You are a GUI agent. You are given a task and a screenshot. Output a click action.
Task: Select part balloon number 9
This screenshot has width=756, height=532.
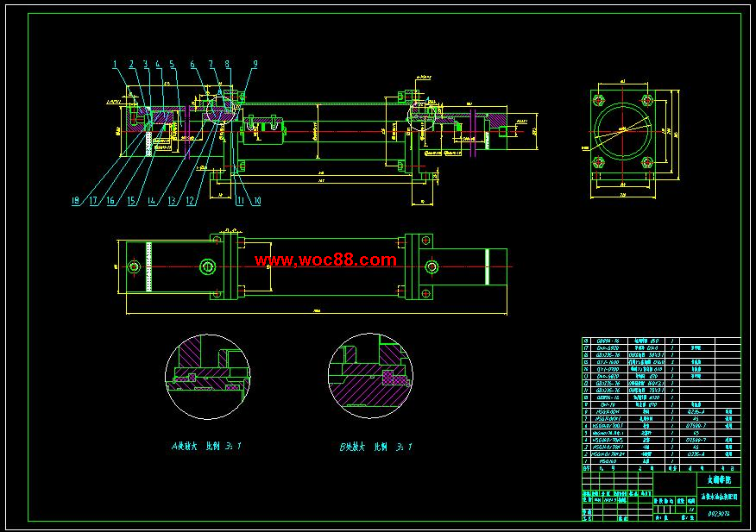pyautogui.click(x=255, y=64)
